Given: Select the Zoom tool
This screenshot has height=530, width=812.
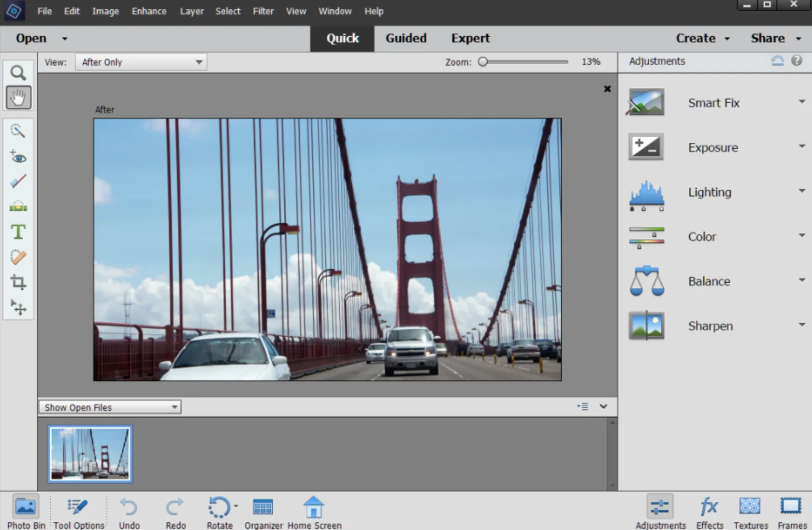Looking at the screenshot, I should (x=18, y=72).
